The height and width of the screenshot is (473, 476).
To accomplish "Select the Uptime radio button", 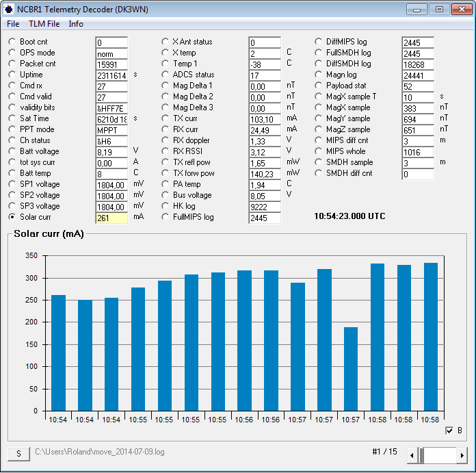I will (x=12, y=75).
